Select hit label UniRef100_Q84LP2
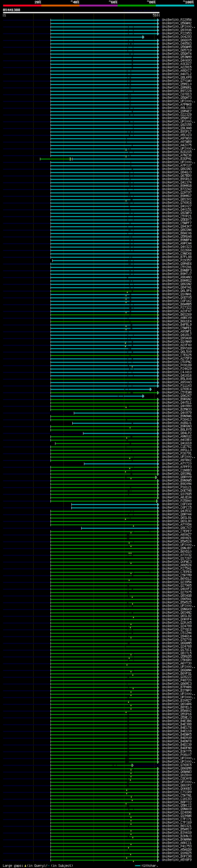 tap(177, 433)
